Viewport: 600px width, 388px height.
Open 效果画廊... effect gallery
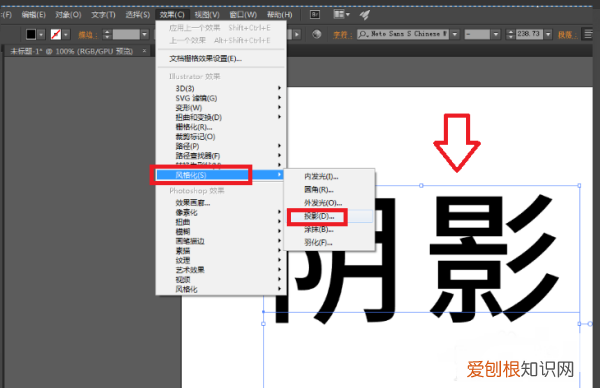(x=221, y=202)
